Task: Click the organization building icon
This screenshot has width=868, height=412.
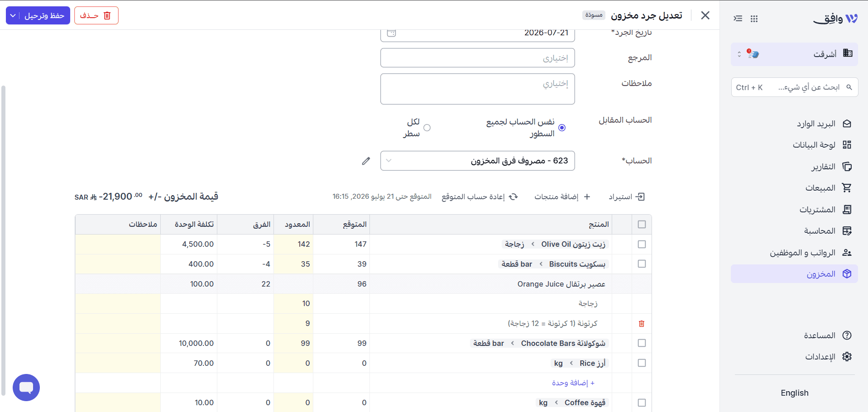Action: pyautogui.click(x=848, y=53)
